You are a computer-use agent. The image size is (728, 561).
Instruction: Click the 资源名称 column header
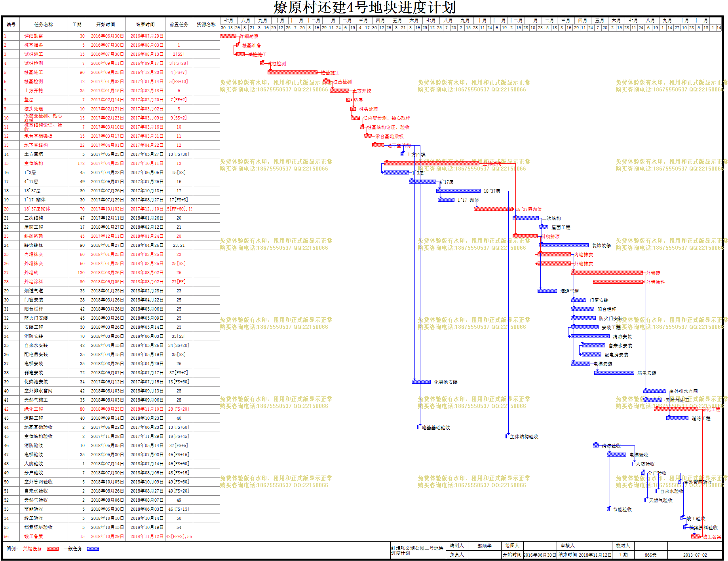pos(206,25)
